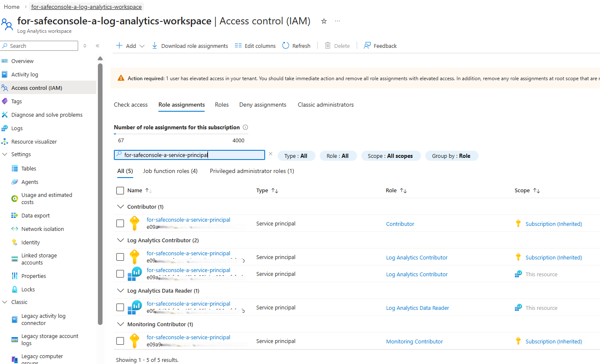Open Locks page

tap(28, 289)
